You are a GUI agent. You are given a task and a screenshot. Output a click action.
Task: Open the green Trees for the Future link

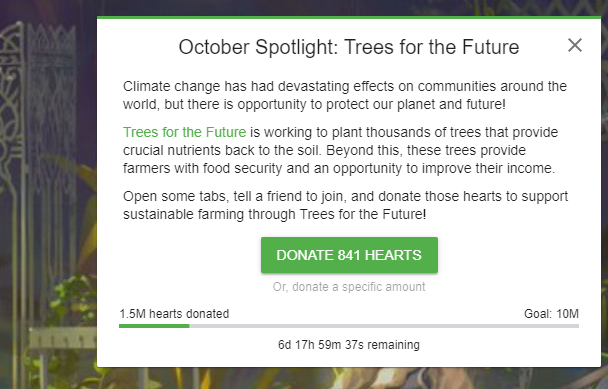point(185,132)
